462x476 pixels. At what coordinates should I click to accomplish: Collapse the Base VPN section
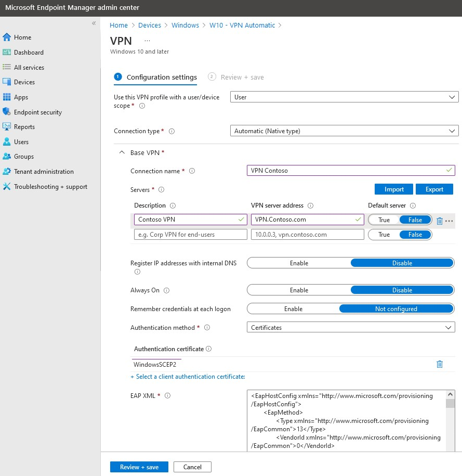pos(122,152)
